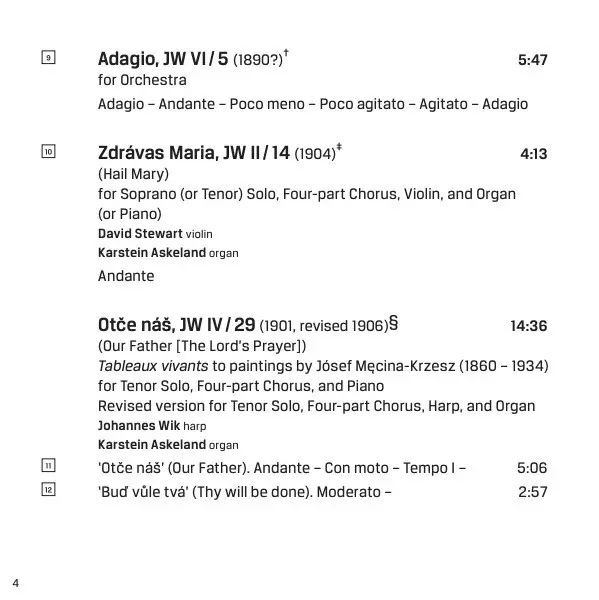The width and height of the screenshot is (599, 600).
Task: Click the 14:36 total duration
Action: (529, 326)
